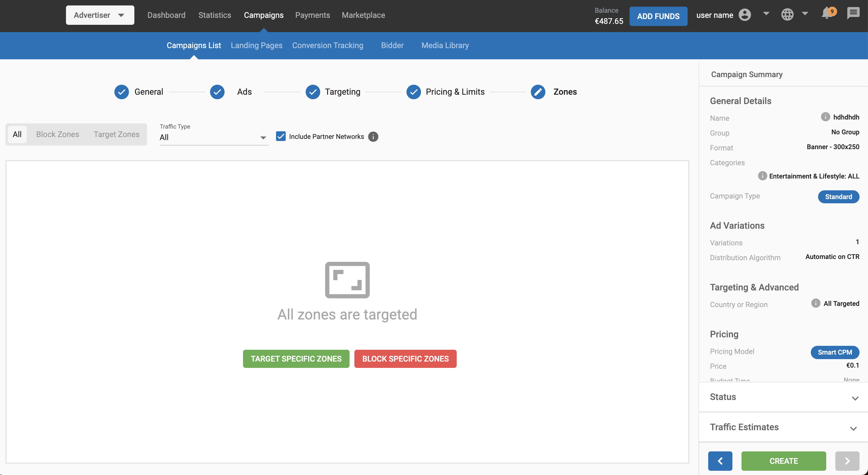Screen dimensions: 868x475
Task: Switch filter to Target Zones
Action: point(116,134)
